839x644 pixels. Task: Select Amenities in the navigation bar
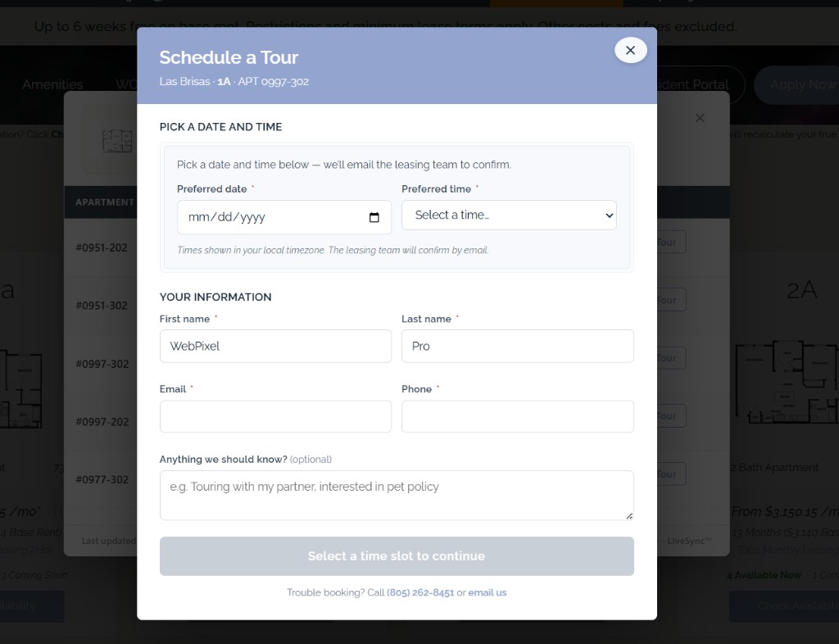(52, 84)
